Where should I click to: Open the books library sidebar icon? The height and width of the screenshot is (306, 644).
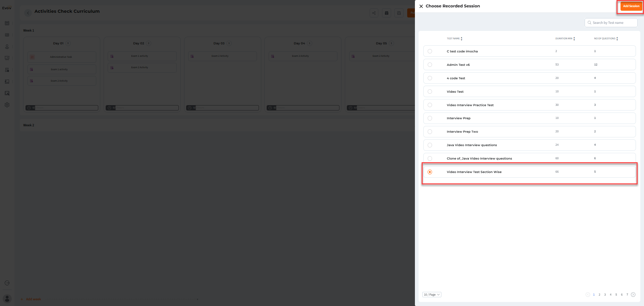coord(7,23)
